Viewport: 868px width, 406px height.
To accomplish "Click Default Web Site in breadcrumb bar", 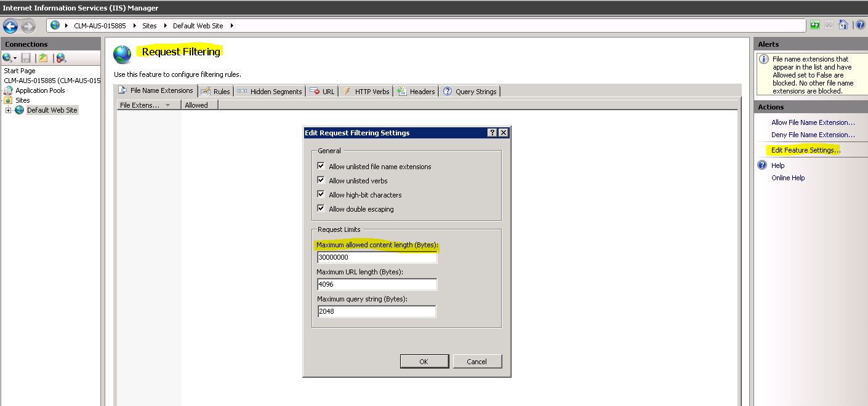I will [198, 26].
